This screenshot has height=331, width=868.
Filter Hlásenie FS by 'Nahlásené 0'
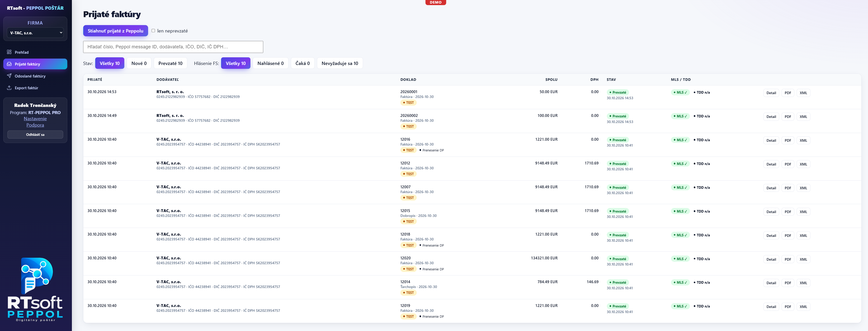(x=270, y=63)
